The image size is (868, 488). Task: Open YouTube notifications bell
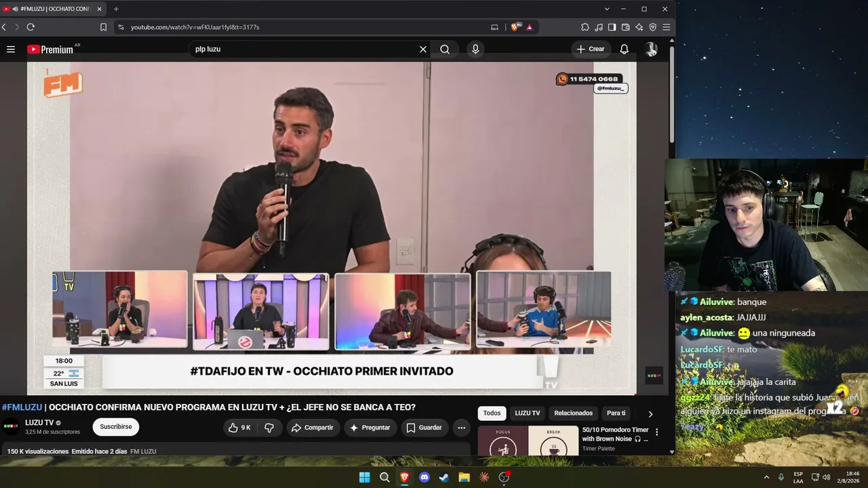[x=625, y=49]
